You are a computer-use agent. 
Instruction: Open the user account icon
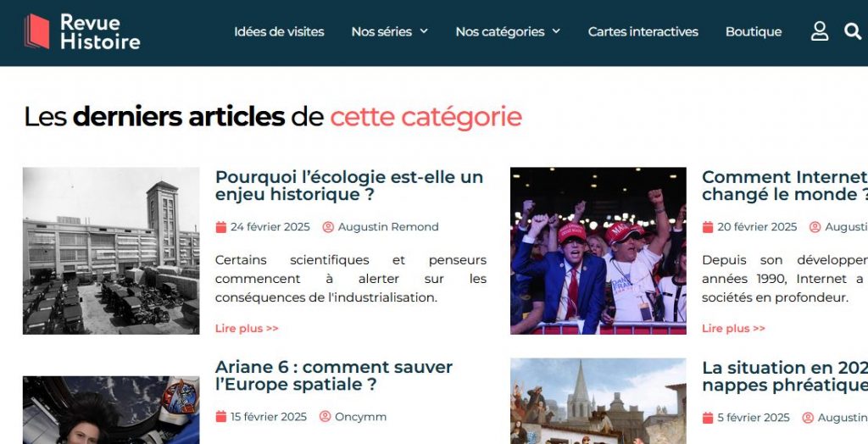(820, 31)
